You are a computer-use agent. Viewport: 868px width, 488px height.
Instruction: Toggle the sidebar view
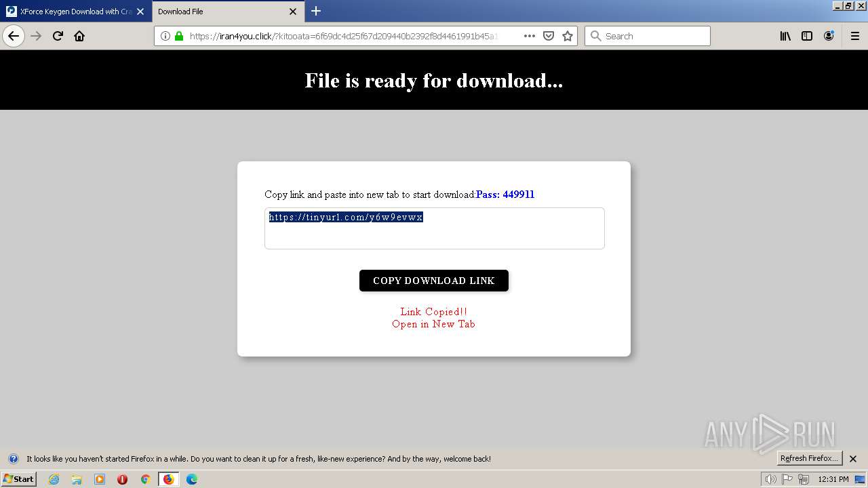click(x=807, y=36)
